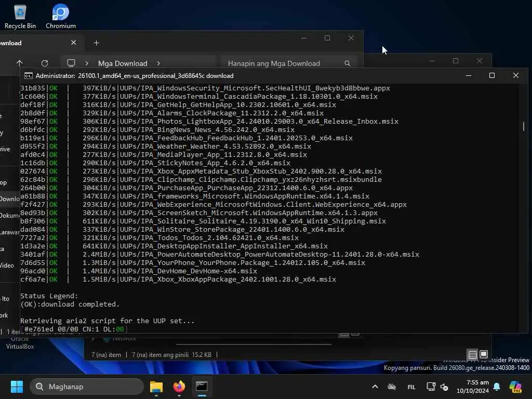
Task: Go up one folder in File Explorer
Action: (19, 63)
